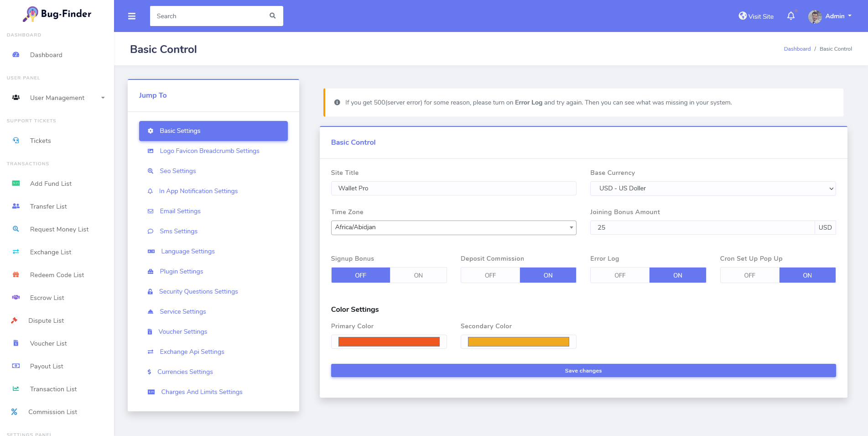
Task: Follow the Dashboard breadcrumb link
Action: tap(797, 49)
